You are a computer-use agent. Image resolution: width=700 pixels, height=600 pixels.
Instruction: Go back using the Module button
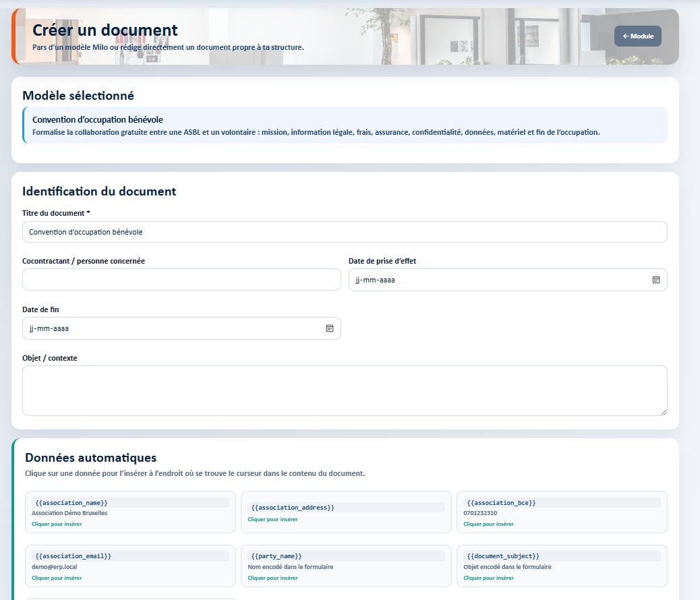[637, 36]
